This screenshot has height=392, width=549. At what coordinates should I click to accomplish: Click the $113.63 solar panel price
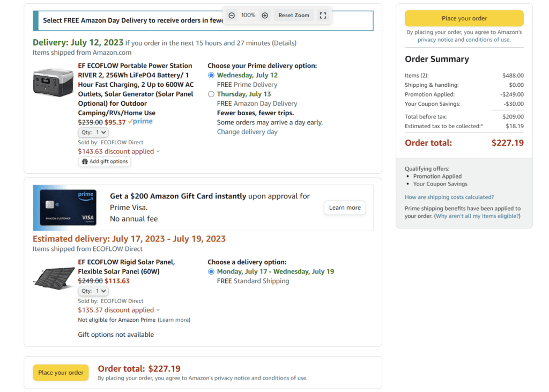coord(117,282)
